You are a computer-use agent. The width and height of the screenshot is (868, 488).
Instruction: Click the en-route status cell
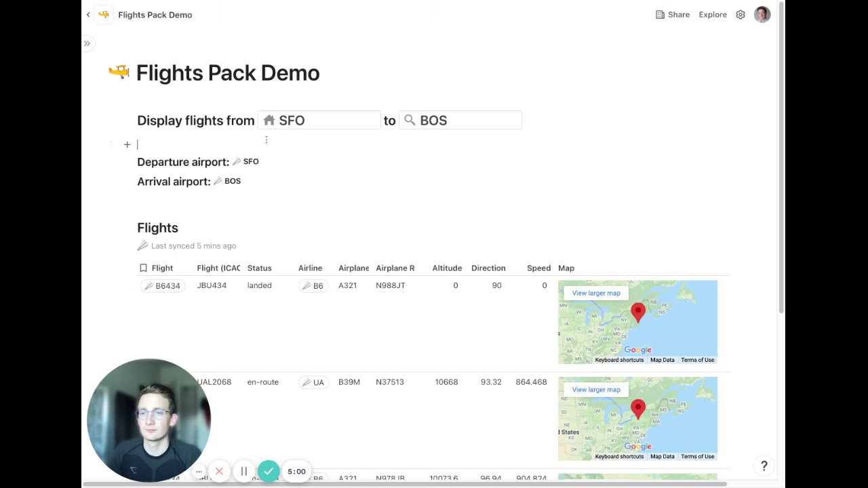263,382
